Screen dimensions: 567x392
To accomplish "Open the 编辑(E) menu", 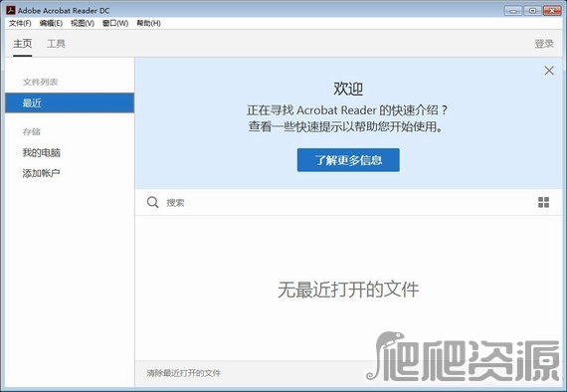I will tap(51, 23).
